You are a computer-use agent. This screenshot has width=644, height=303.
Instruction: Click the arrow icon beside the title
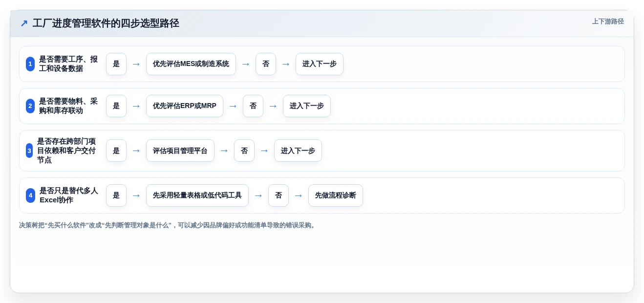tap(24, 23)
